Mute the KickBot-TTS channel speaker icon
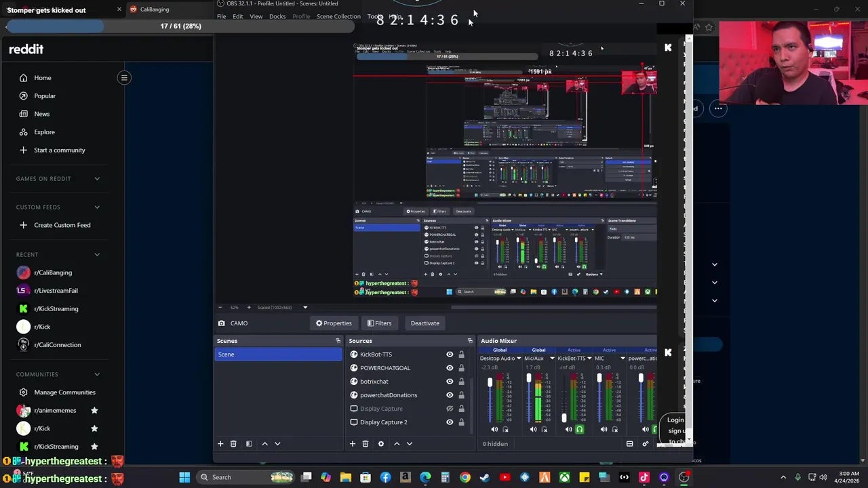 pos(568,429)
